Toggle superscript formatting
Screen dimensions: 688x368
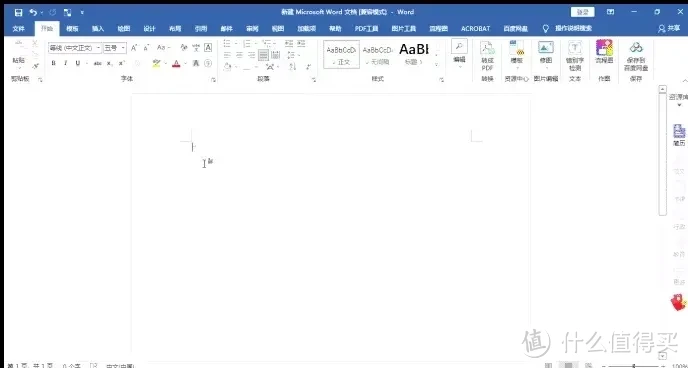(122, 63)
